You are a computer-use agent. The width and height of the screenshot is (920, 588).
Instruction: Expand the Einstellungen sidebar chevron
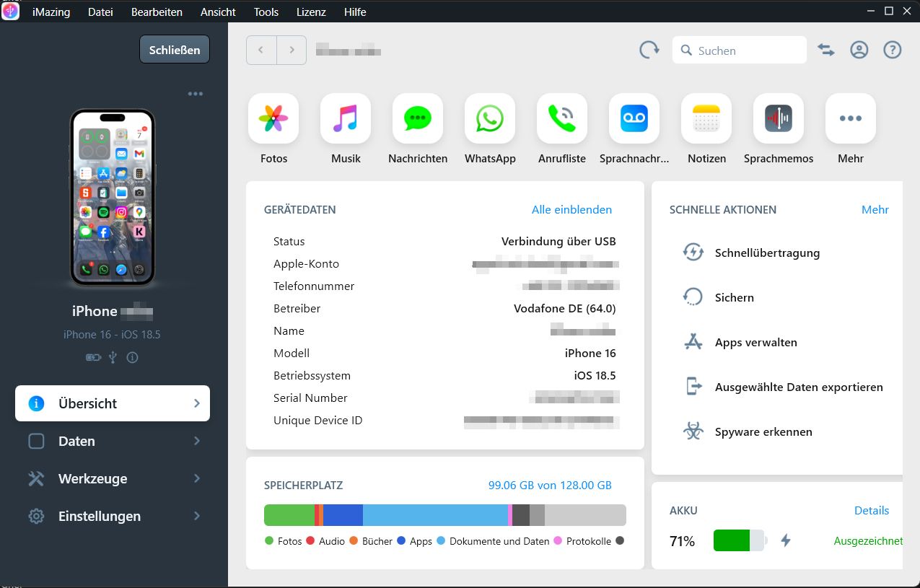(x=196, y=516)
